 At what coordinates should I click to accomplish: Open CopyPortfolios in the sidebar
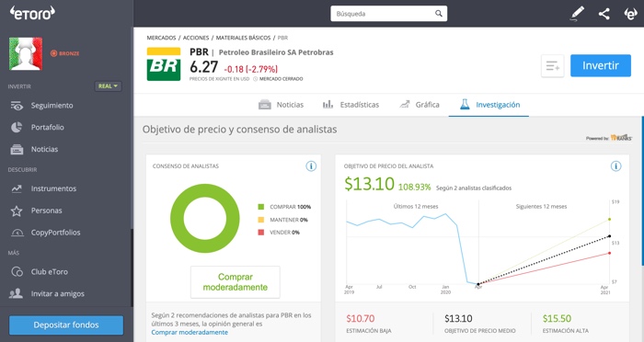(x=55, y=233)
